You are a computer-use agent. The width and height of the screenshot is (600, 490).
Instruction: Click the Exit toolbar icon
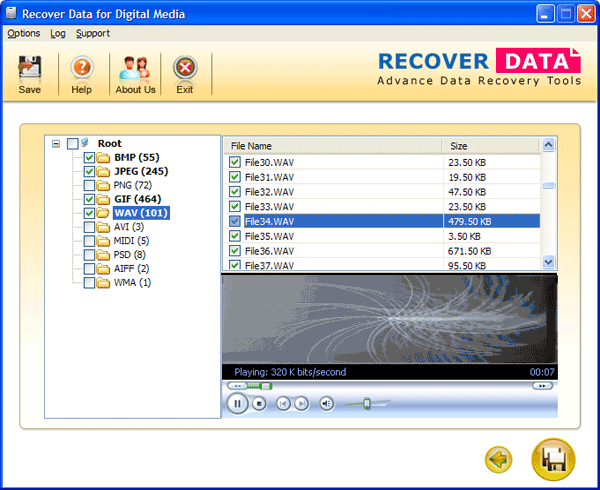184,68
